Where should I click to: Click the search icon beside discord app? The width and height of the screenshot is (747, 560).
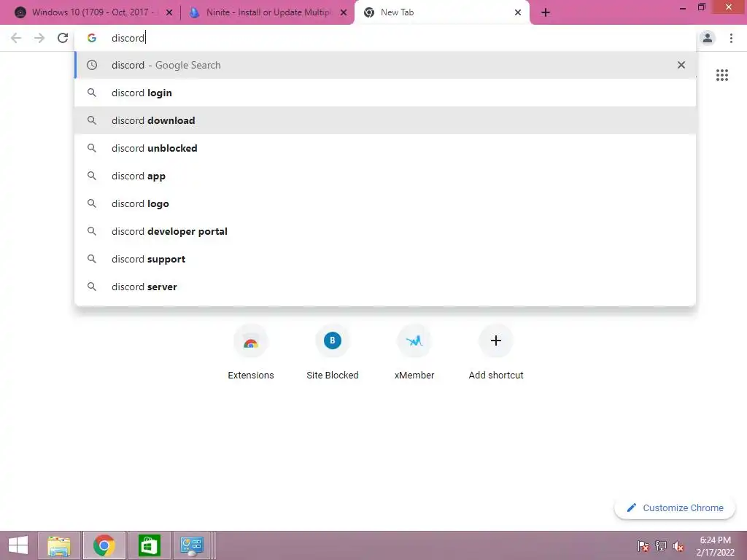pyautogui.click(x=92, y=176)
